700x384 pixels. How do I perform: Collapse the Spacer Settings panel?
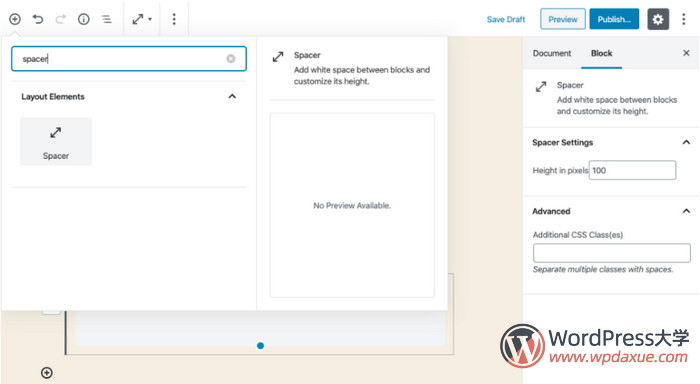[x=686, y=142]
